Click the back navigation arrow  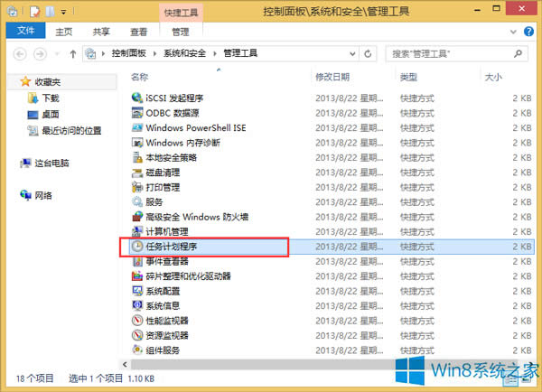click(x=20, y=54)
